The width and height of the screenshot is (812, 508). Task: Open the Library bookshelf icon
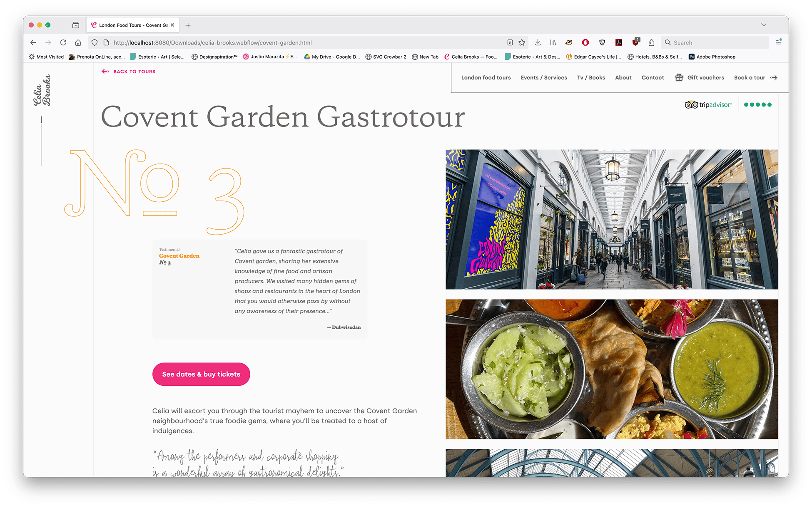[x=553, y=42]
